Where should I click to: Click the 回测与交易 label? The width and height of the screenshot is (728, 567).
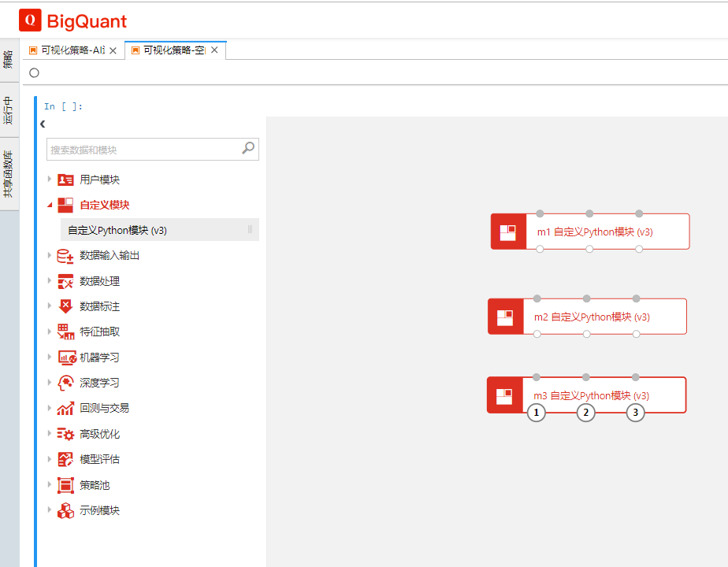coord(105,408)
